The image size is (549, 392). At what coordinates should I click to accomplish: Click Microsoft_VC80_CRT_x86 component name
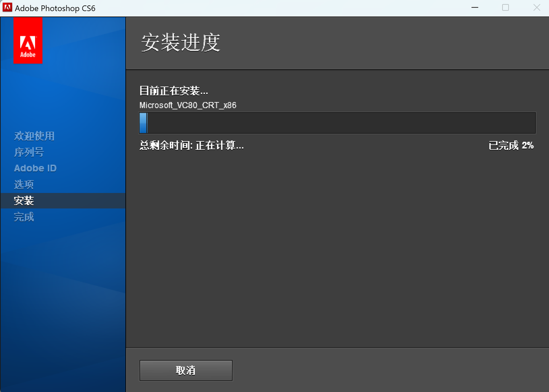tap(188, 105)
